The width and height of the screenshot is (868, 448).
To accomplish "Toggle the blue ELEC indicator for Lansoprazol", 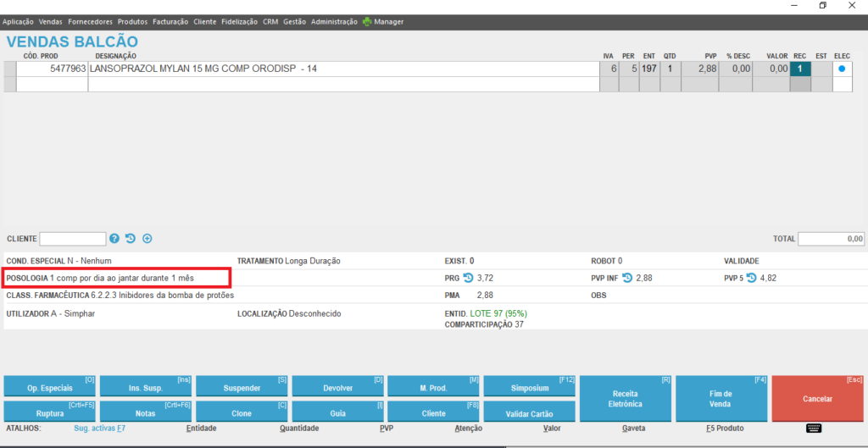I will pos(842,69).
